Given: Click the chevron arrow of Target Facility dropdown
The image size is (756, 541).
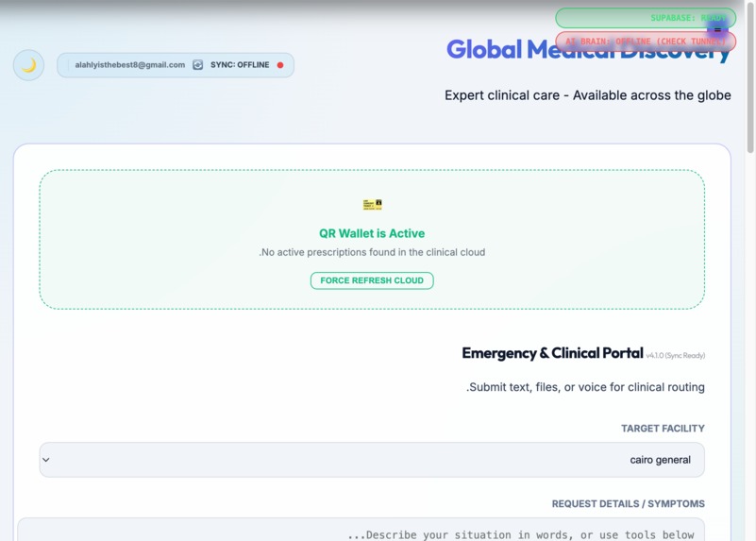Looking at the screenshot, I should 46,460.
